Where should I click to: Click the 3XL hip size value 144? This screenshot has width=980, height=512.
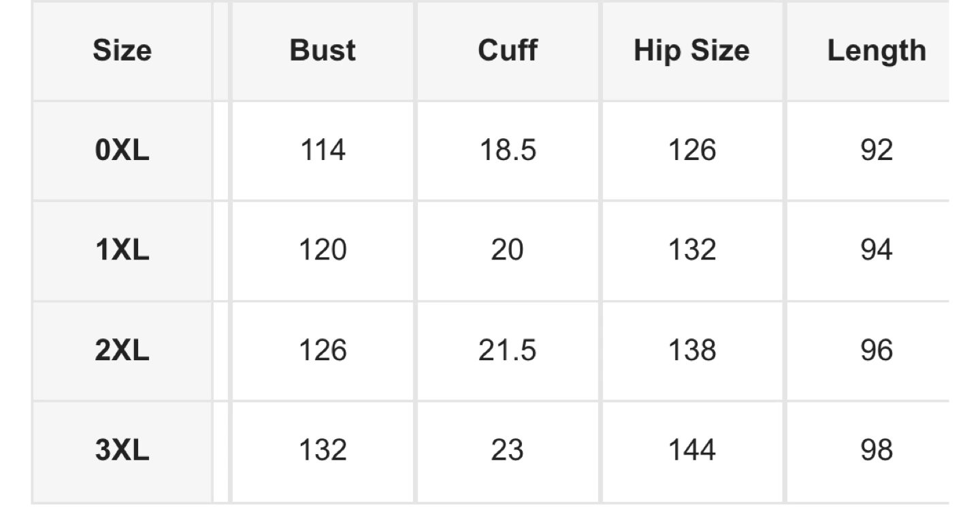691,451
